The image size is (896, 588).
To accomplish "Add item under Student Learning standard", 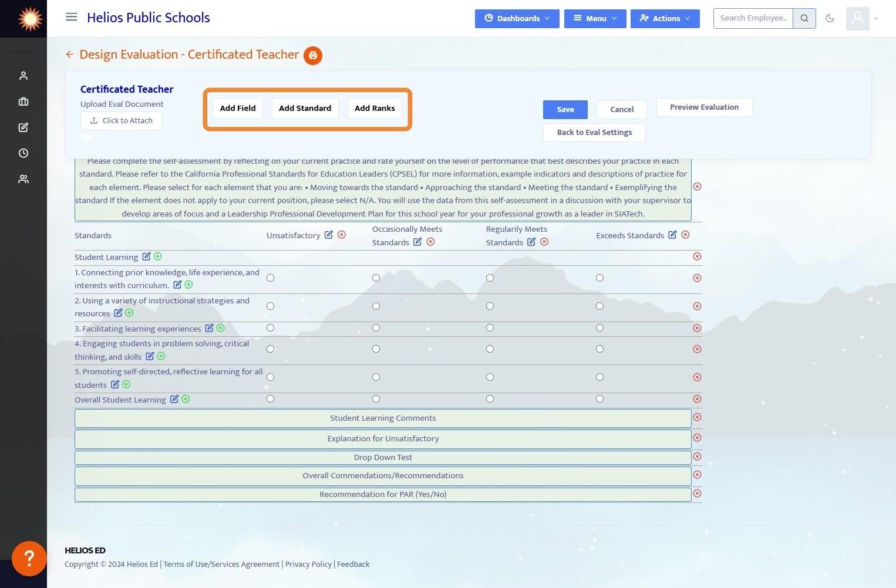I will [x=158, y=256].
